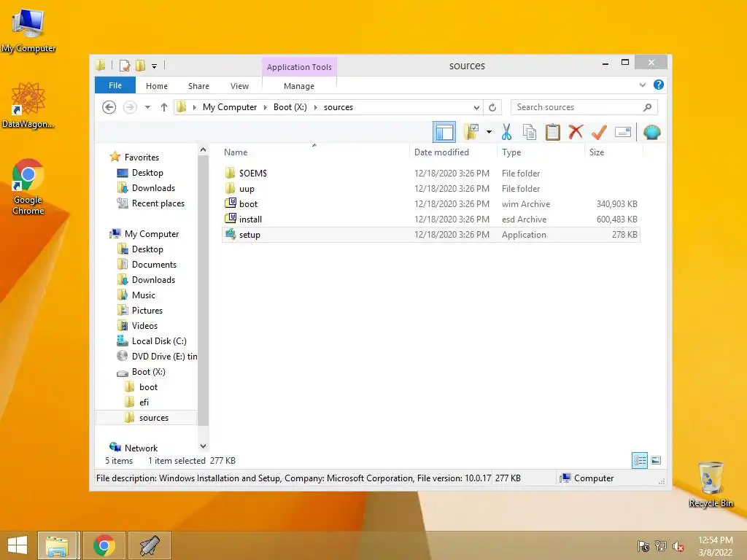Refresh the sources folder view

pos(492,107)
